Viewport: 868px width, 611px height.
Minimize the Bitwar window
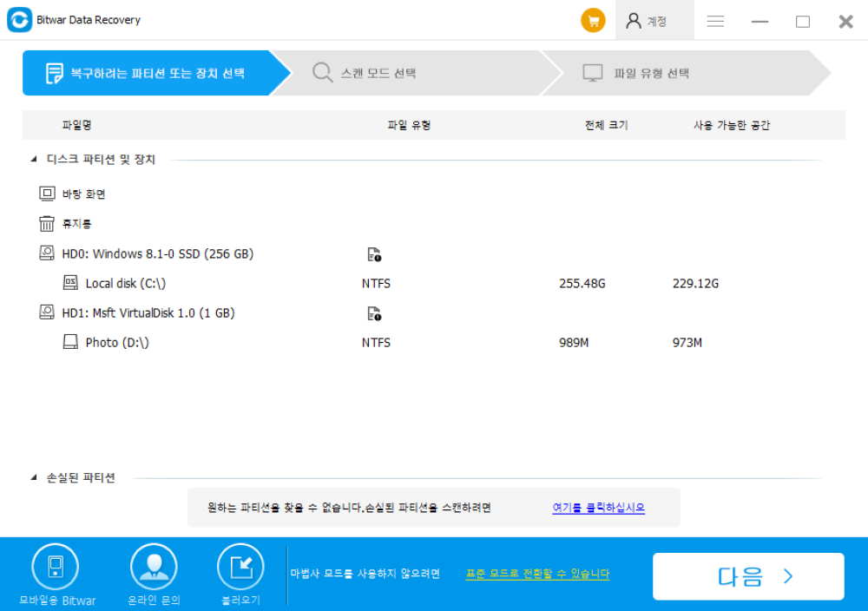[x=759, y=21]
